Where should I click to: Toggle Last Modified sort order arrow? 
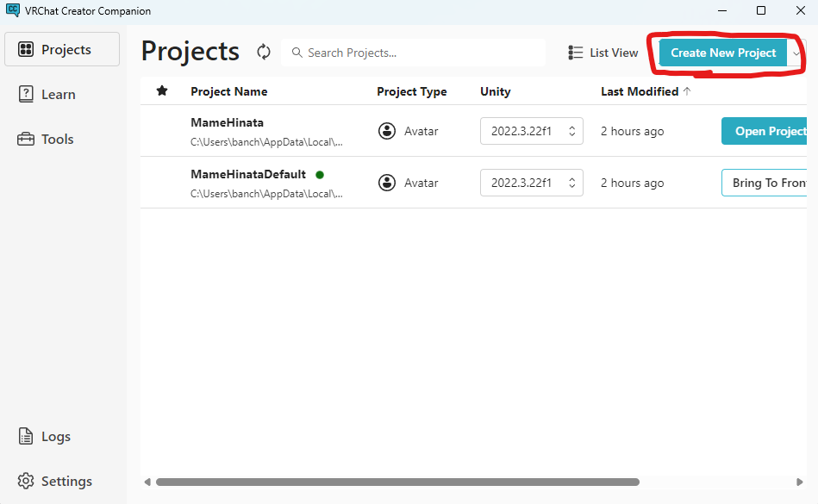point(687,91)
